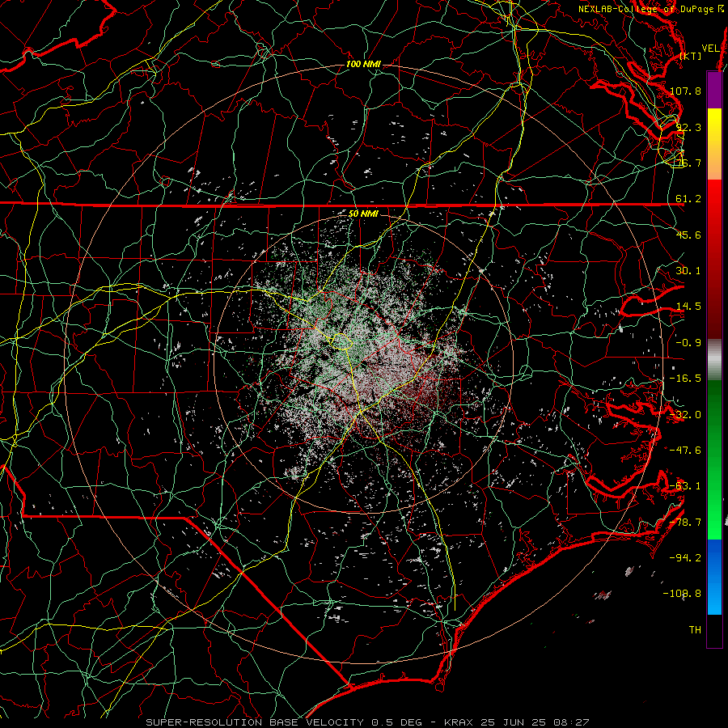Click the -16.5 scale value
Viewport: 728px width, 728px height.
click(685, 379)
